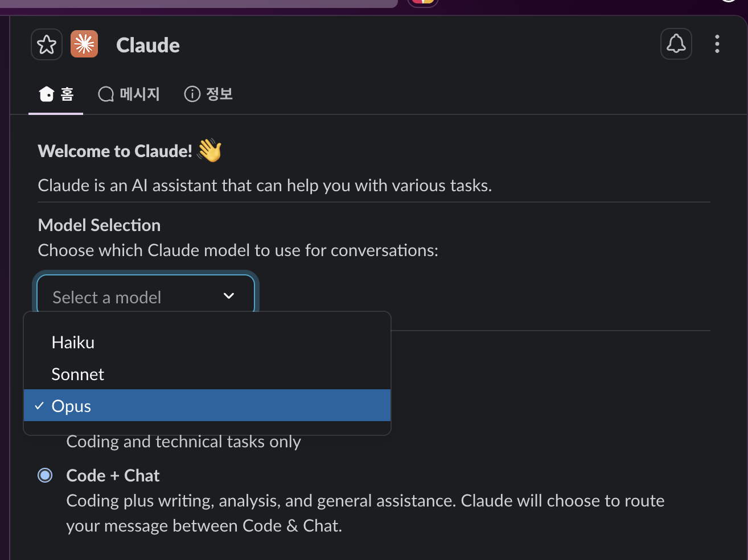
Task: Click the Coding and technical tasks only description
Action: click(x=183, y=442)
